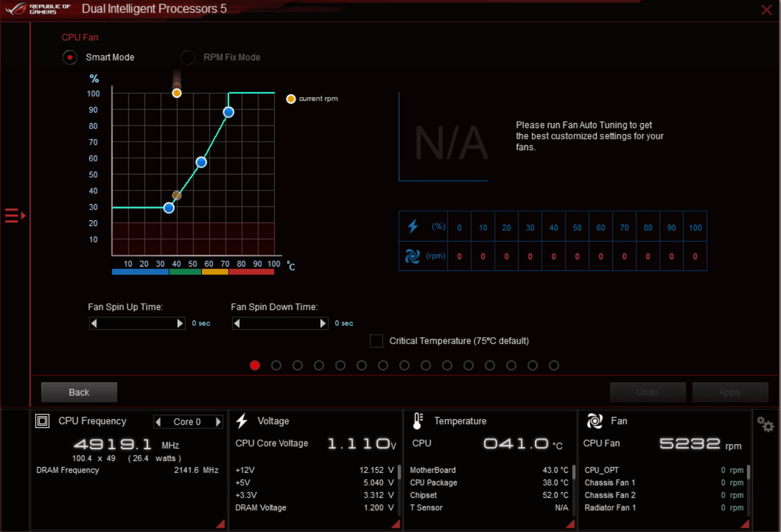This screenshot has width=781, height=532.
Task: Click the top blue curve point at 90%
Action: click(x=228, y=112)
